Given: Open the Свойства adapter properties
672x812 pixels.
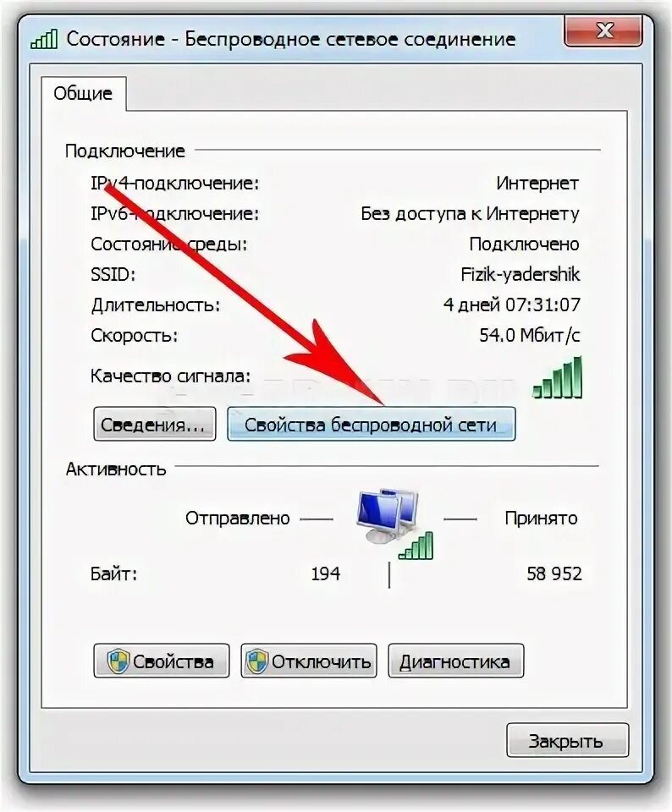Looking at the screenshot, I should click(161, 661).
